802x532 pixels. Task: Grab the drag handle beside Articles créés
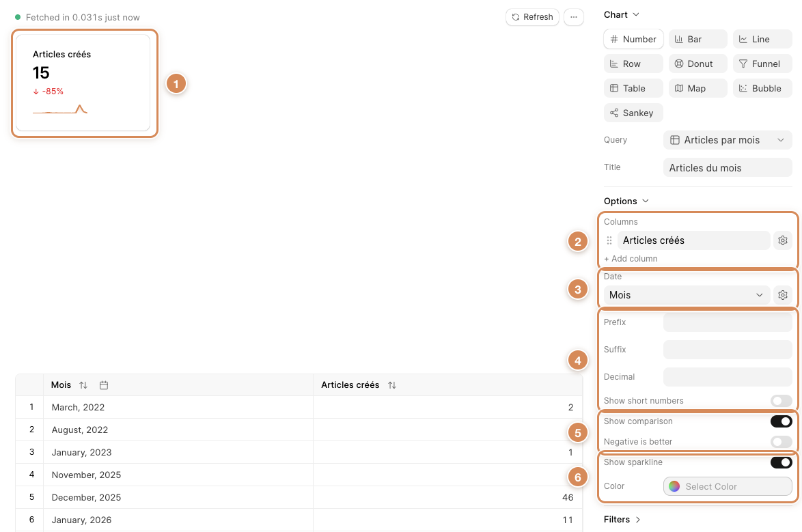click(609, 240)
